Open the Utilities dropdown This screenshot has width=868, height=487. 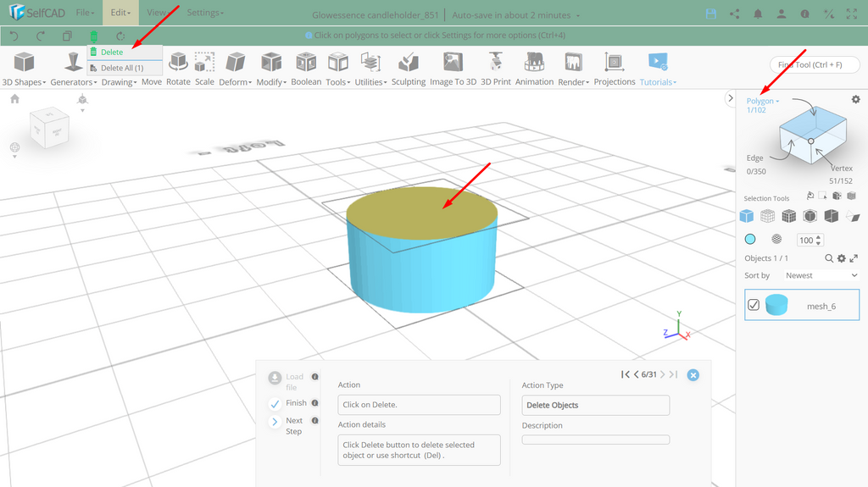pyautogui.click(x=370, y=69)
